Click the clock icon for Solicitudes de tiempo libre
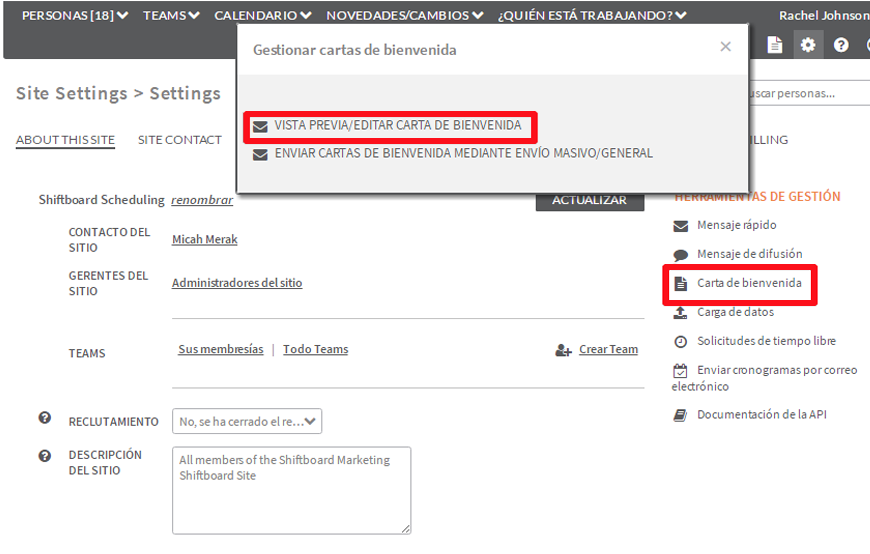This screenshot has width=870, height=554. click(x=680, y=341)
